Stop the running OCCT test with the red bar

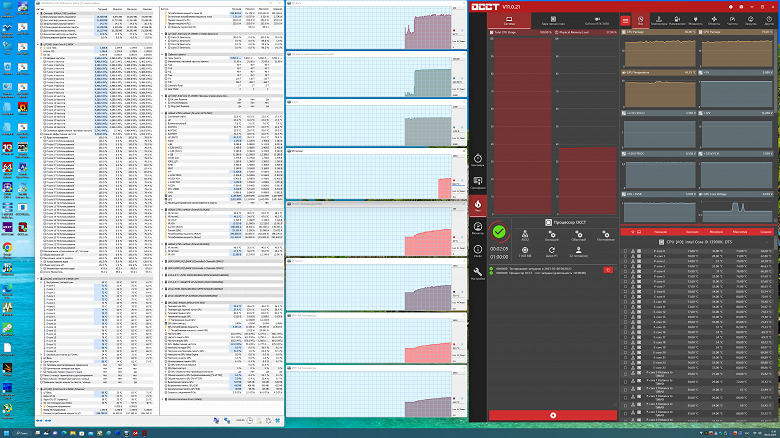point(553,415)
